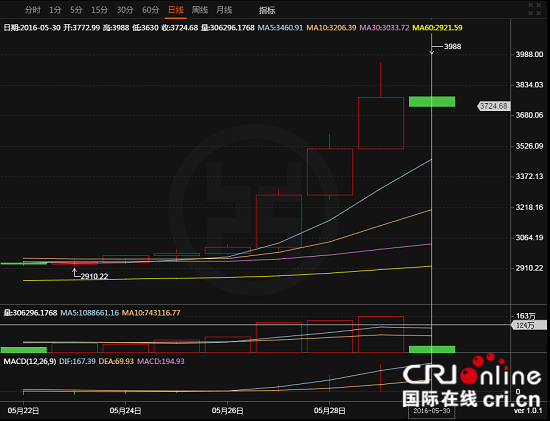Click the tall red candle with 3988 wick
Screen dimensions: 550x421
[381, 123]
